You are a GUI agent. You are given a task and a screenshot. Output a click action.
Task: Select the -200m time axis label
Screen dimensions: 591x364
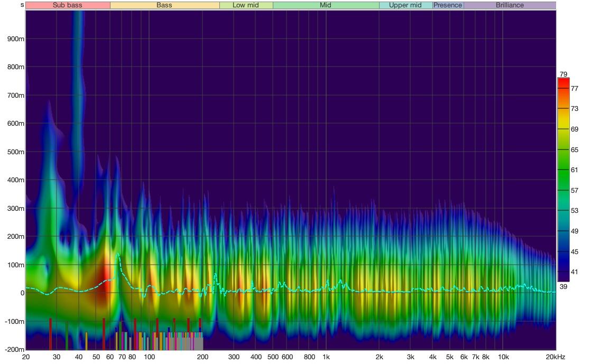[x=15, y=350]
